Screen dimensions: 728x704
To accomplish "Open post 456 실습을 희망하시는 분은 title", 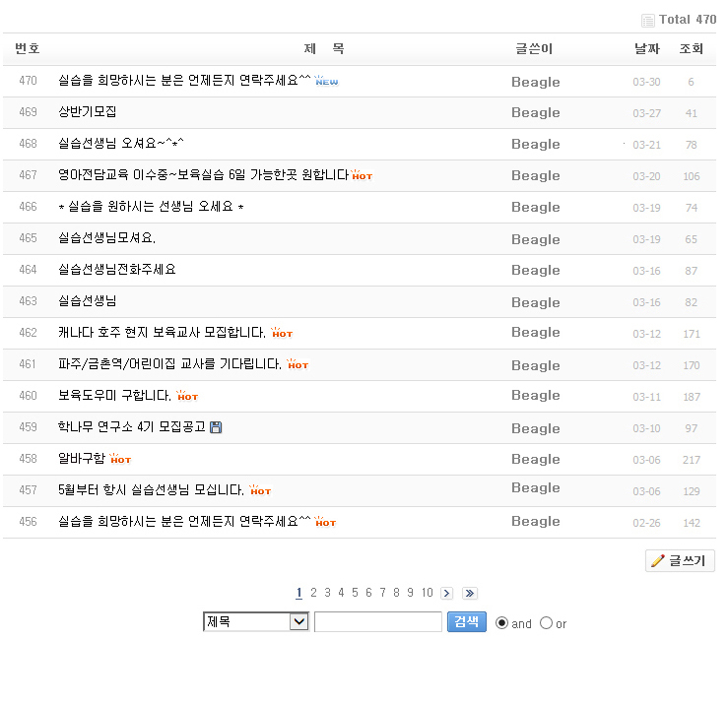I will [184, 522].
